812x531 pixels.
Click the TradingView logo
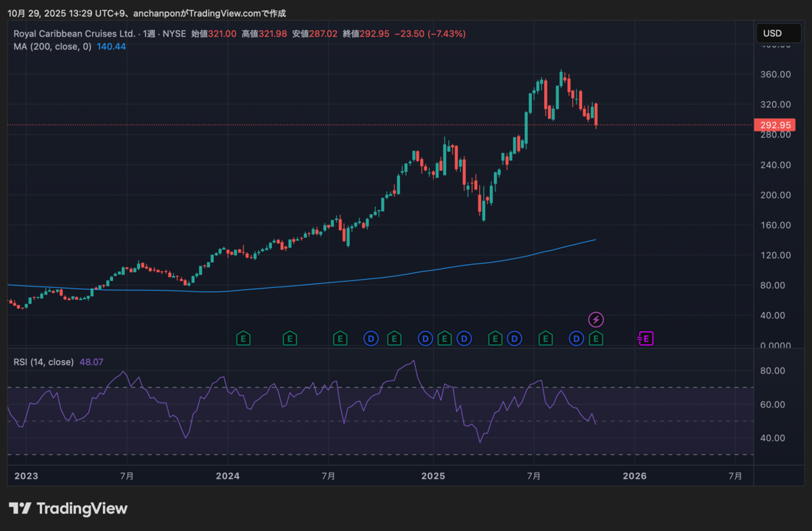coord(68,508)
